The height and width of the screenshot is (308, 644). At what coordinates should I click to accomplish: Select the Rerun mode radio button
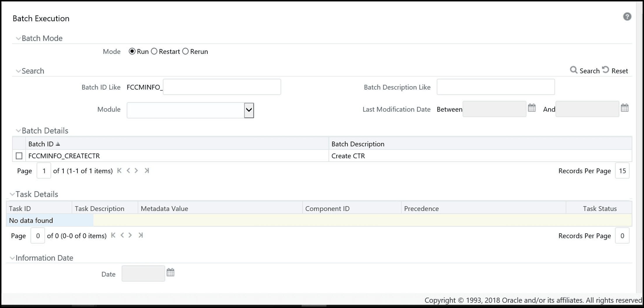coord(186,51)
